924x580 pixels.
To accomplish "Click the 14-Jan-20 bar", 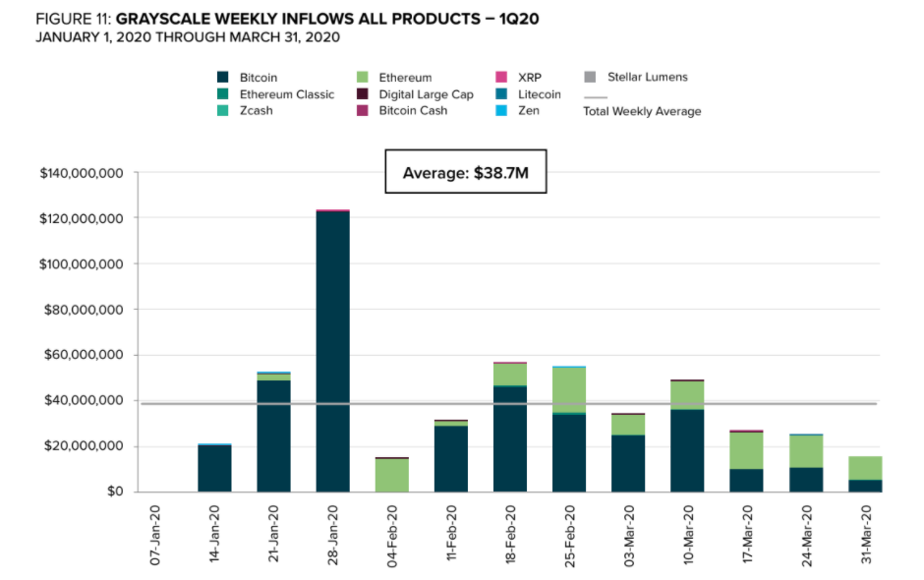I will coord(214,468).
